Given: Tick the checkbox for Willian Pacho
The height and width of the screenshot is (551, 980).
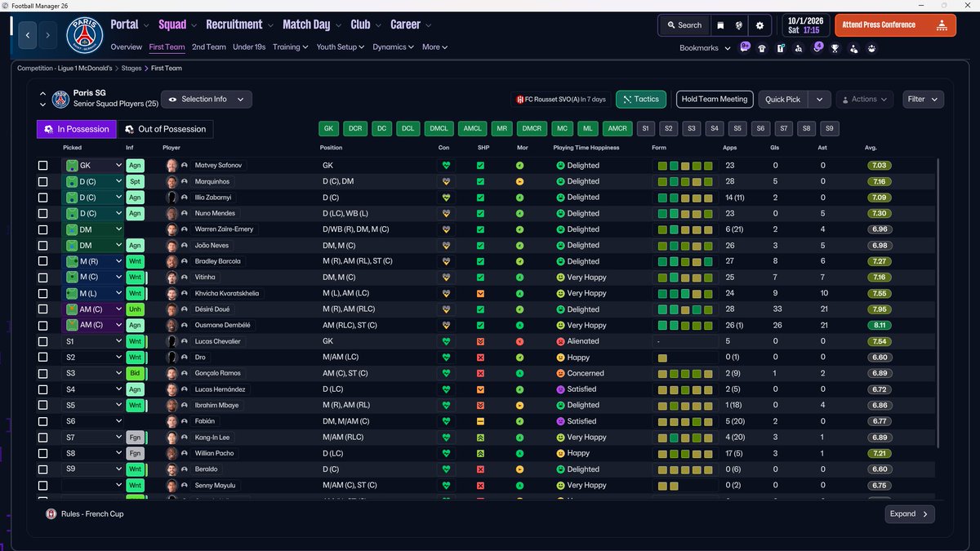Looking at the screenshot, I should (43, 453).
